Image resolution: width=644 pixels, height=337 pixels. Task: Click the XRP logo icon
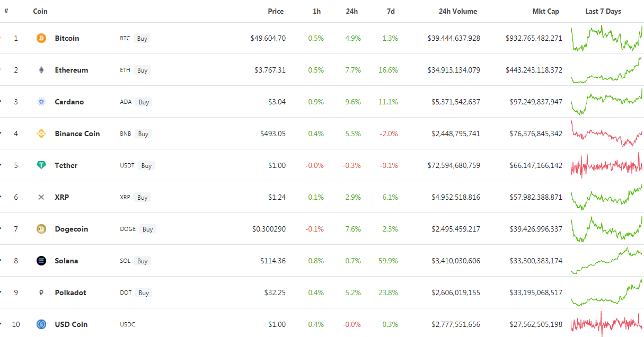pyautogui.click(x=41, y=197)
